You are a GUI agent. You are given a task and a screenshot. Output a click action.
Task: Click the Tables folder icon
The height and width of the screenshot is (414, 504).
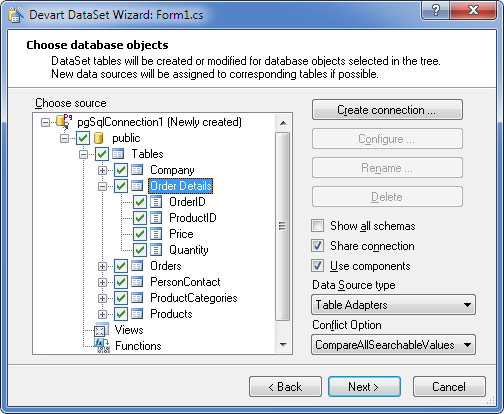[x=118, y=154]
